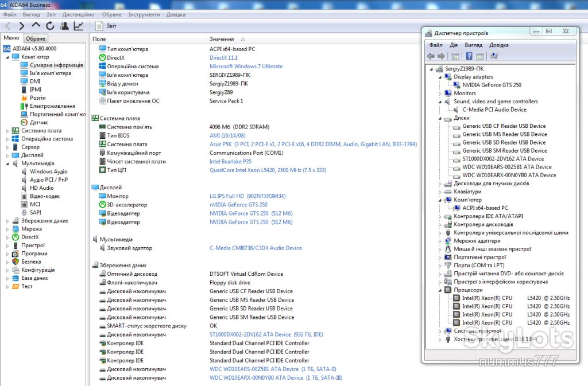
Task: Open the user icon in AIDA64 toolbar
Action: point(64,26)
